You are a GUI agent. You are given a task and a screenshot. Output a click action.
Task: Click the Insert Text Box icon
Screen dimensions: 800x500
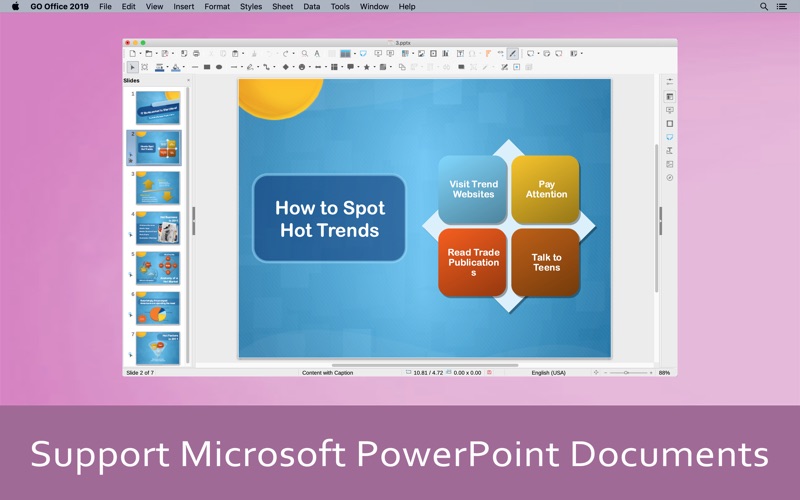click(460, 53)
